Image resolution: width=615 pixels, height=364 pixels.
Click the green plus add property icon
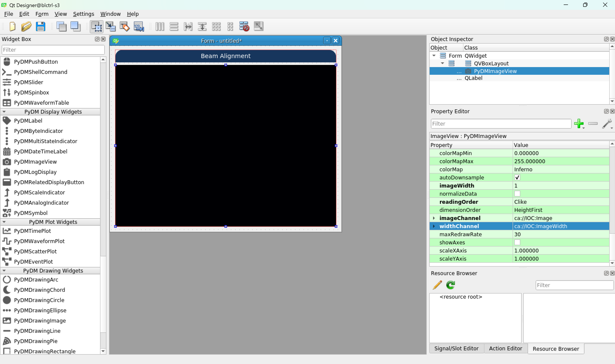pyautogui.click(x=579, y=124)
